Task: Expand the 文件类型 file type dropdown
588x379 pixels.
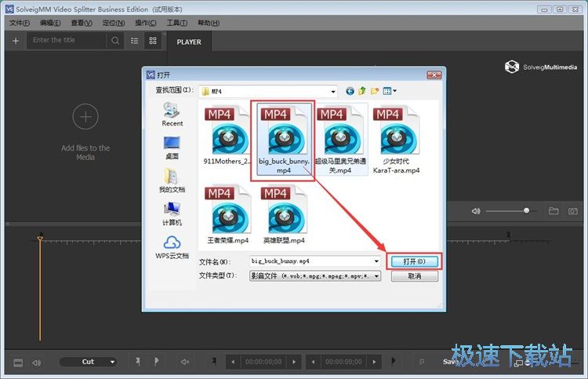Action: pyautogui.click(x=377, y=276)
